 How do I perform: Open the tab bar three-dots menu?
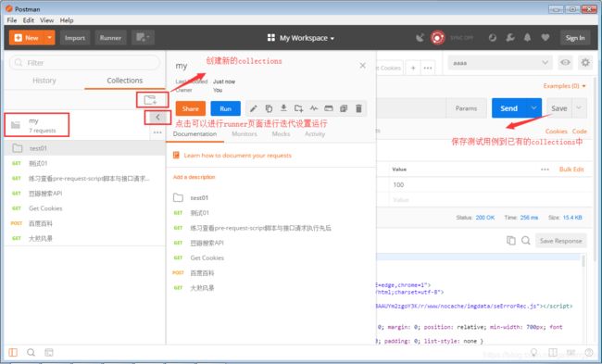(x=428, y=68)
